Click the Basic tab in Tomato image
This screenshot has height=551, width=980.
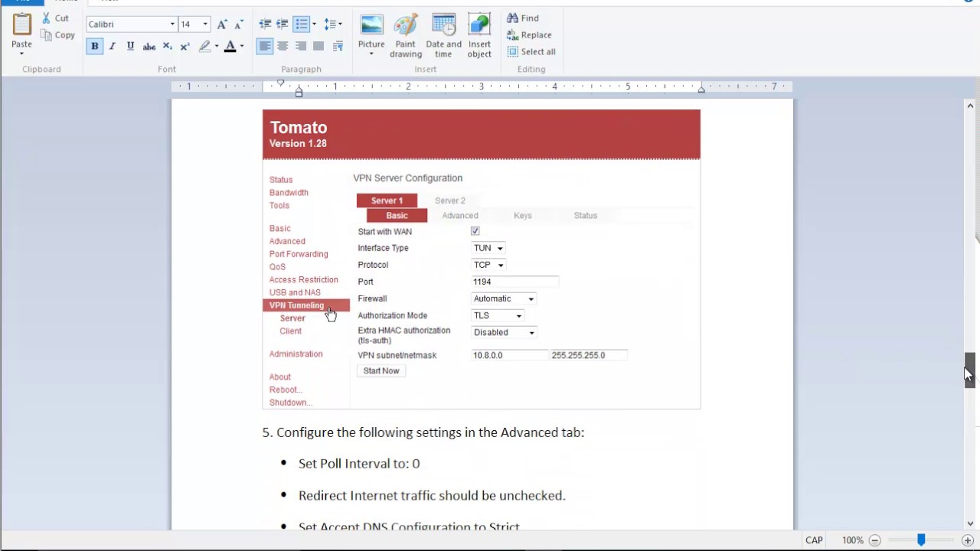pyautogui.click(x=397, y=216)
